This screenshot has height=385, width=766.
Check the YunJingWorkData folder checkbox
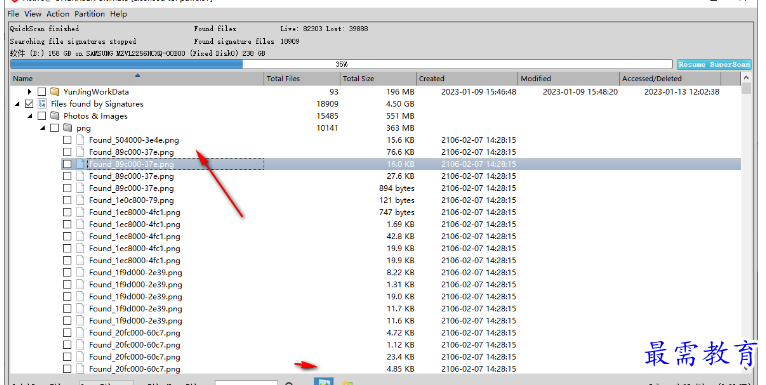point(42,92)
